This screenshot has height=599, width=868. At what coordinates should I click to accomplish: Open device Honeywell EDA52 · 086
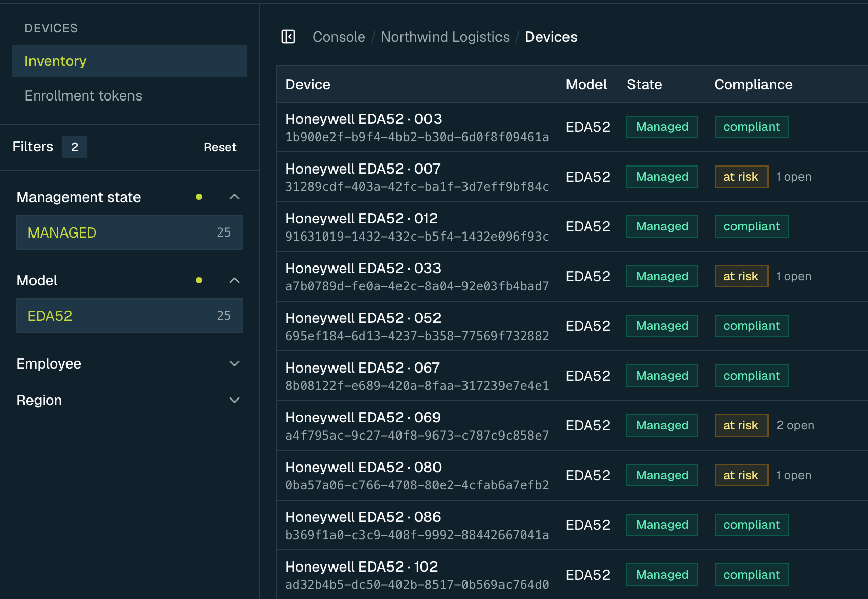point(363,517)
